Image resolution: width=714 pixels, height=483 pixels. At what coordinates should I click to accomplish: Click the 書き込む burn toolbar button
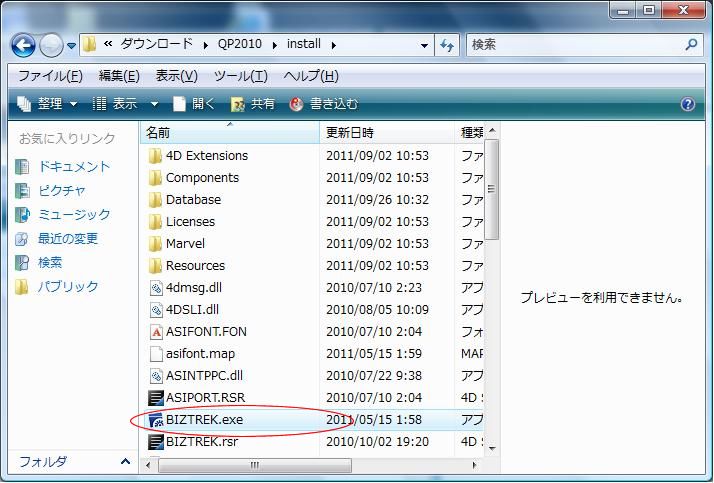[x=324, y=104]
